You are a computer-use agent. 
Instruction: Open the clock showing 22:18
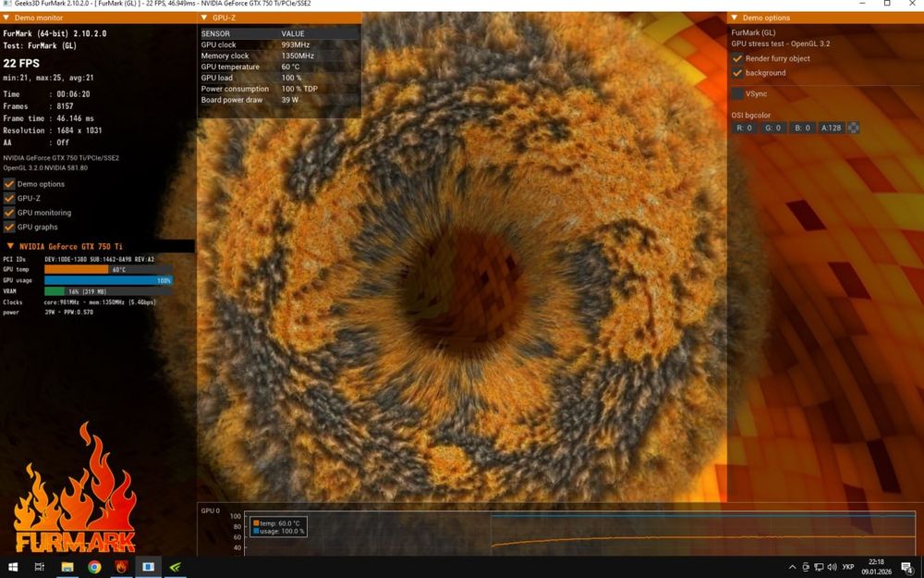point(876,567)
